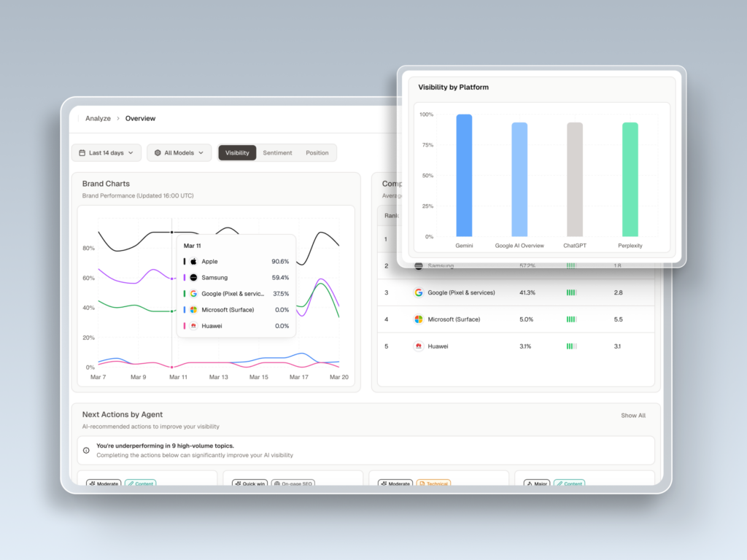Click the Gemini label under the chart

coord(464,246)
